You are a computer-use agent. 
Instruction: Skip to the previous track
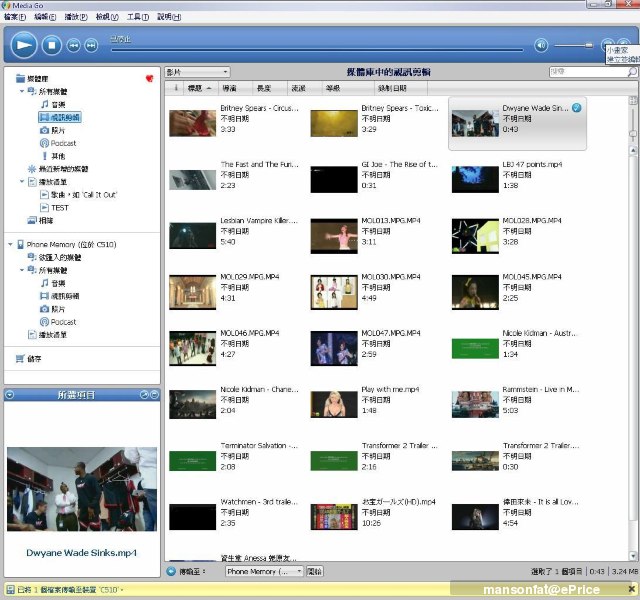(x=73, y=45)
